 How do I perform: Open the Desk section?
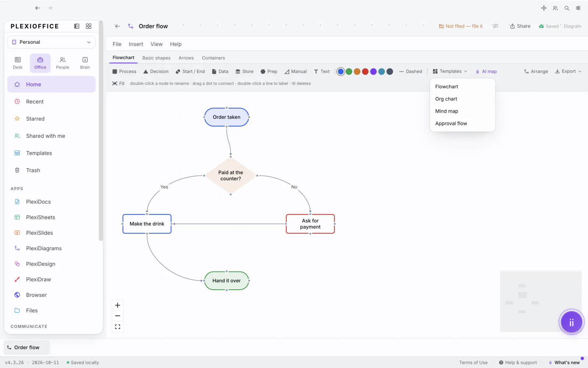(x=18, y=63)
